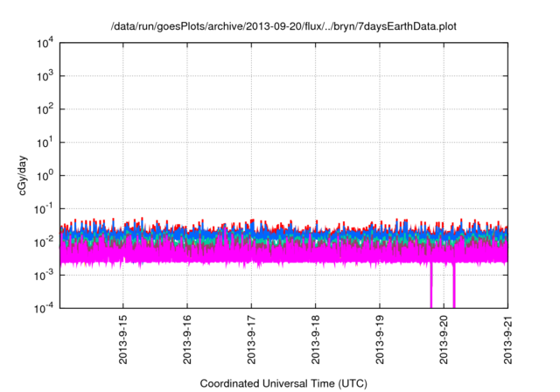Click the 10^0 y-axis tick label
Viewport: 560px width, 392px height.
click(x=45, y=176)
